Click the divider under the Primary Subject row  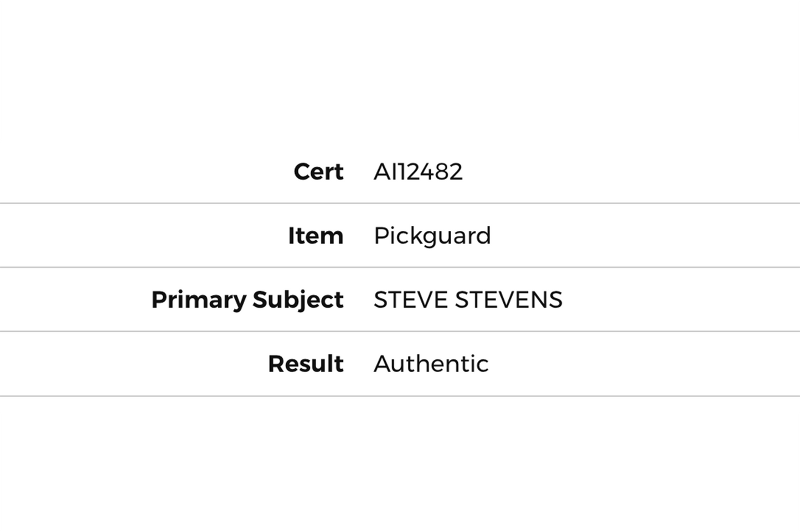[x=400, y=332]
